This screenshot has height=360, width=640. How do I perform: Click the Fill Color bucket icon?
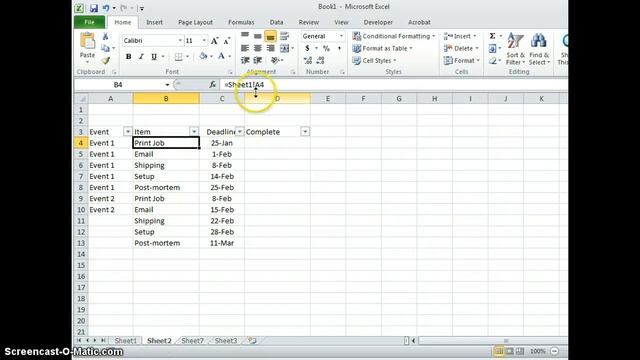pos(203,56)
